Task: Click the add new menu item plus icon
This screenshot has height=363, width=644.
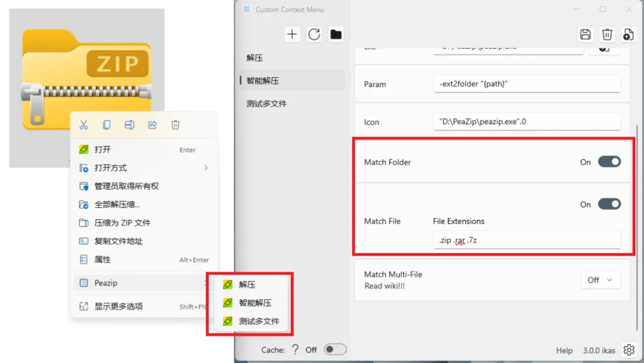Action: 292,34
